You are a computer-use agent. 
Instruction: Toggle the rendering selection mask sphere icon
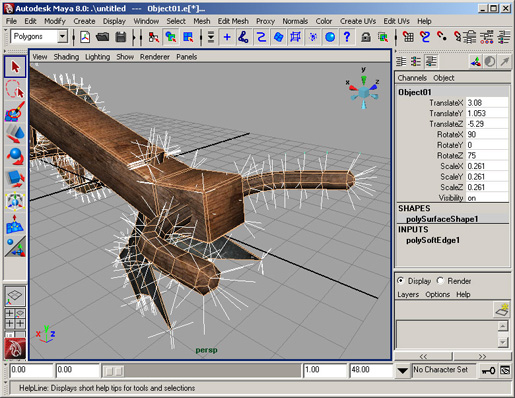click(x=330, y=37)
